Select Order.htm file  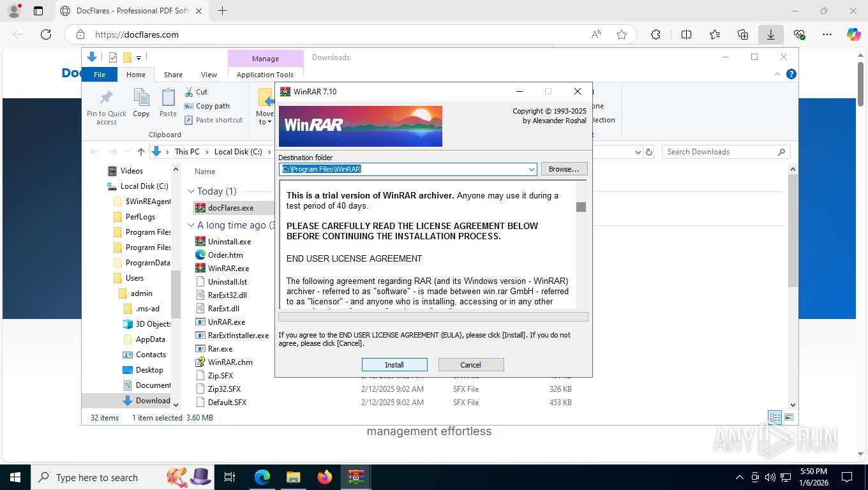[x=225, y=255]
